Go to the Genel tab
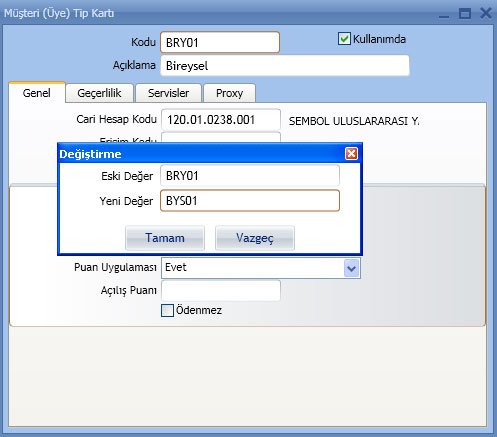The image size is (497, 437). click(37, 93)
